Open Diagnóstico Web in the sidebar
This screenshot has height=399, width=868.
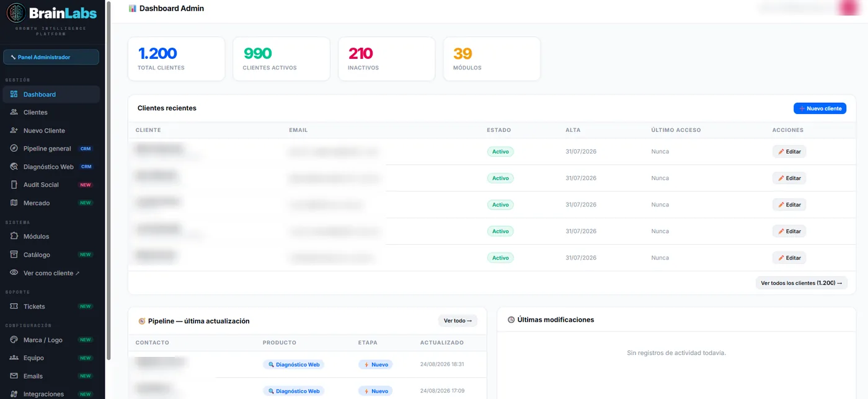tap(51, 167)
